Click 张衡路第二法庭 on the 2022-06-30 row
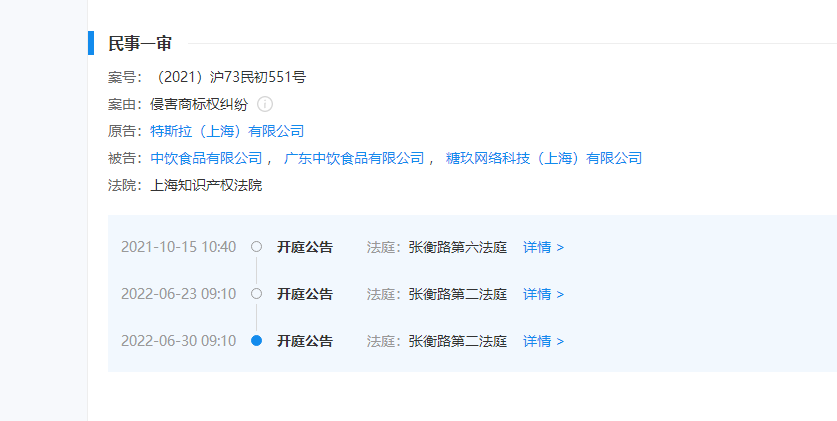 (458, 341)
